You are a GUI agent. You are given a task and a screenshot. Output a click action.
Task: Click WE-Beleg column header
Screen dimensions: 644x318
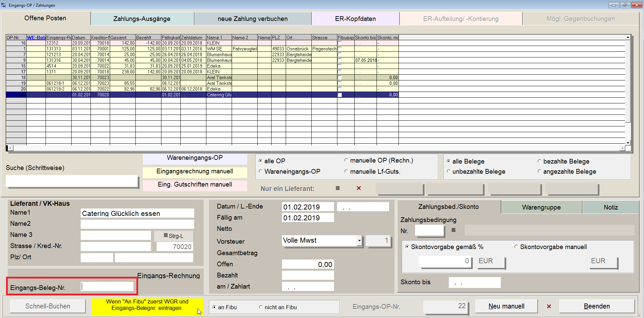(36, 38)
